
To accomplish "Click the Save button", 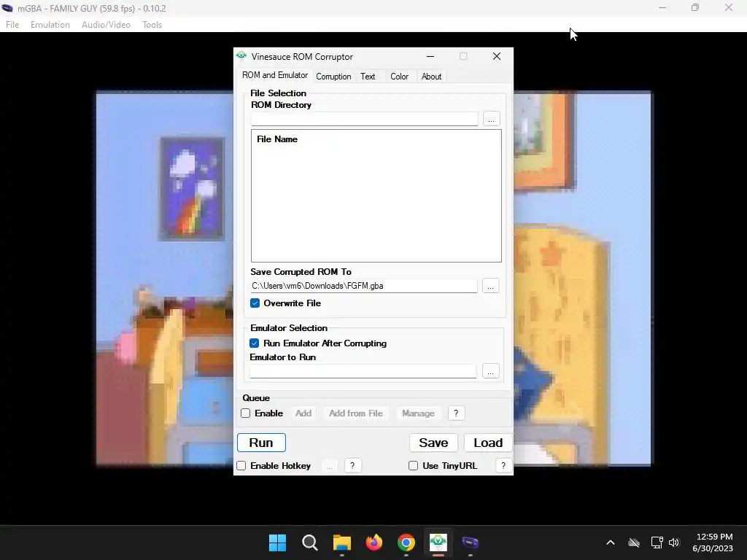I will (433, 443).
